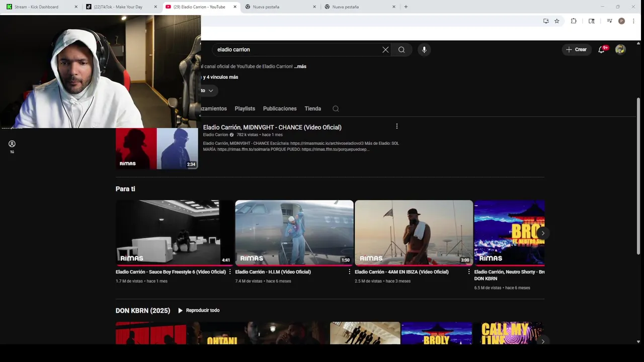Open the CALL MY LINE thumbnail
This screenshot has height=362, width=644.
(x=509, y=333)
